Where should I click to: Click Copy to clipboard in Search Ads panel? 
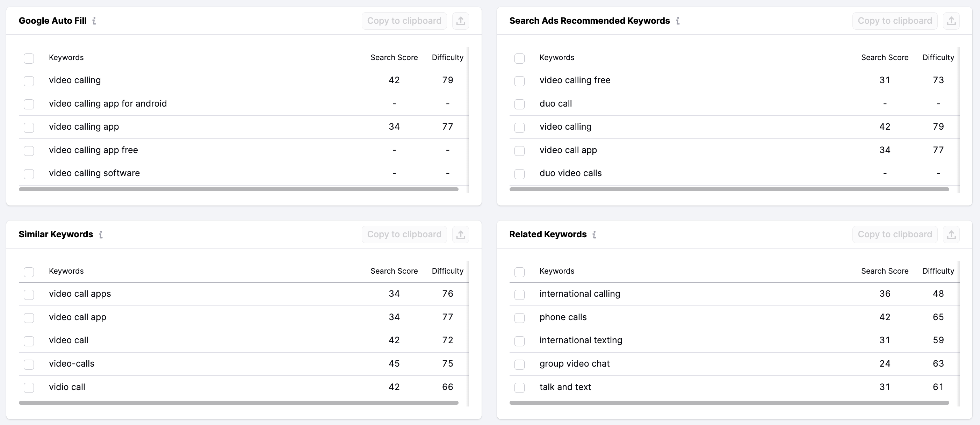895,21
